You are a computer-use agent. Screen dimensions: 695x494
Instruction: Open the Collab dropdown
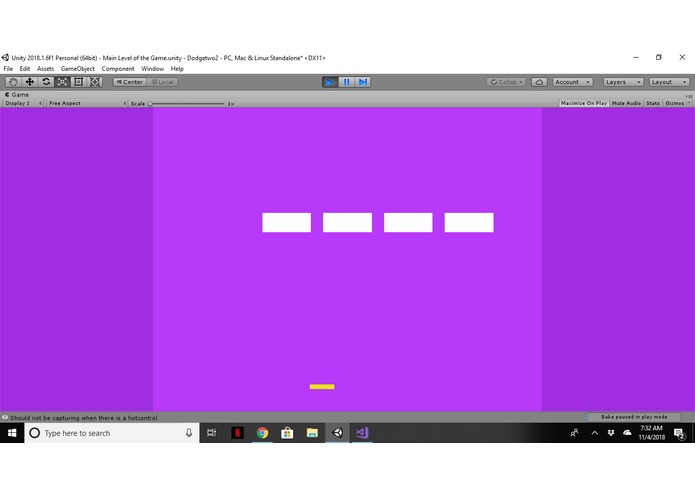(x=506, y=82)
